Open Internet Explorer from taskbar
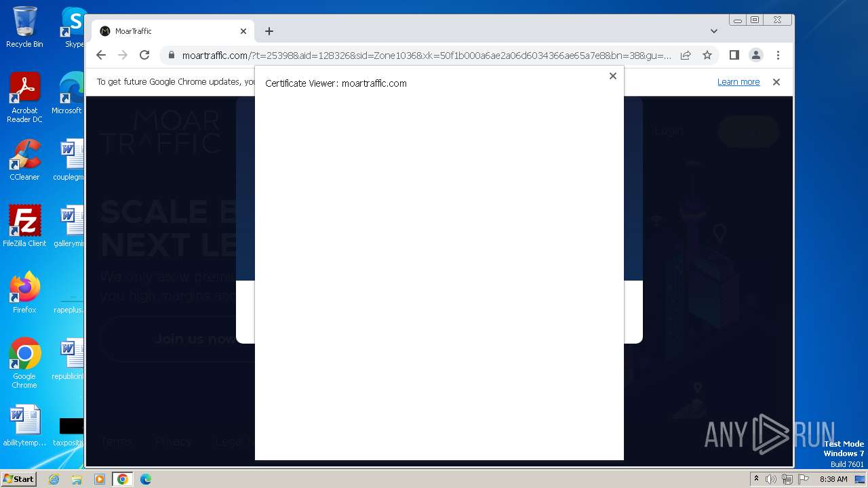 (x=54, y=479)
